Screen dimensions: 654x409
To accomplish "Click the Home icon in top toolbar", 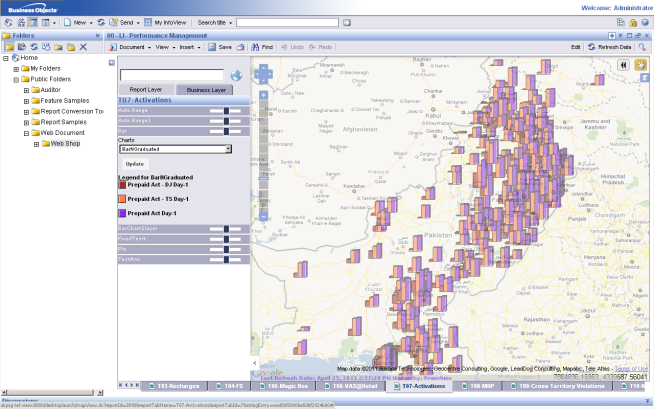I will (8, 23).
